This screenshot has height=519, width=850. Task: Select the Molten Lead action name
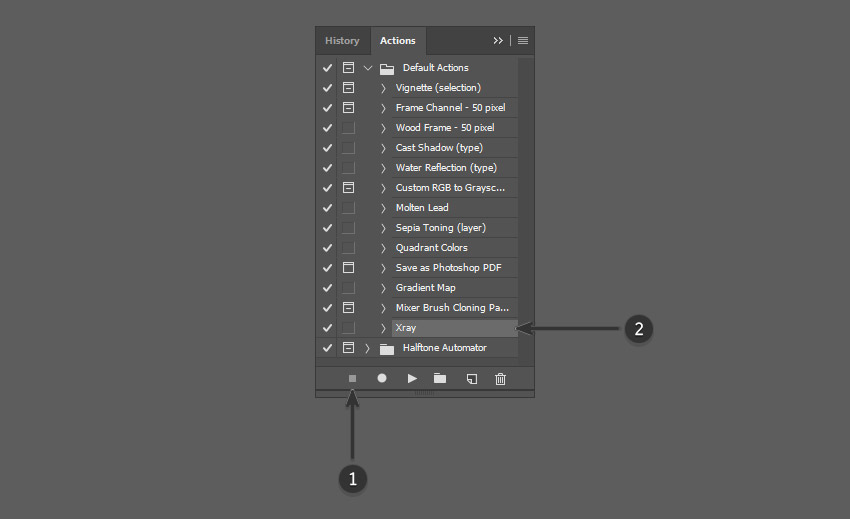(422, 208)
